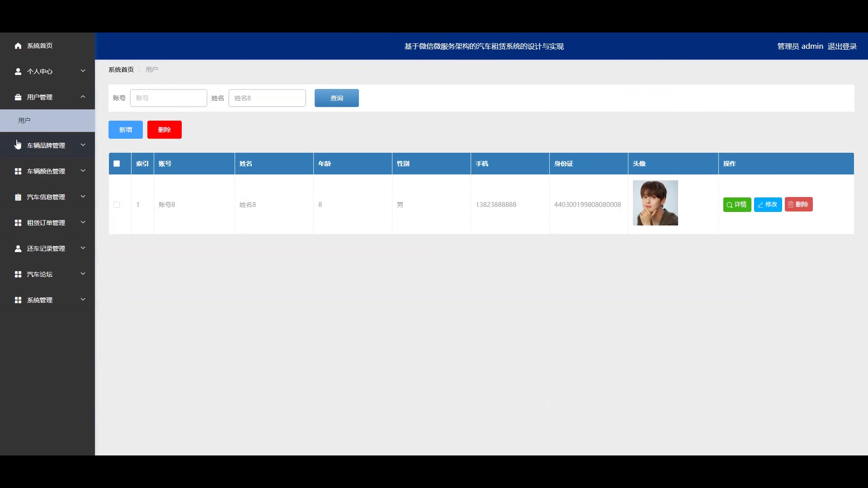Collapse the 用户管理 menu chevron
The height and width of the screenshot is (488, 868).
pyautogui.click(x=83, y=97)
